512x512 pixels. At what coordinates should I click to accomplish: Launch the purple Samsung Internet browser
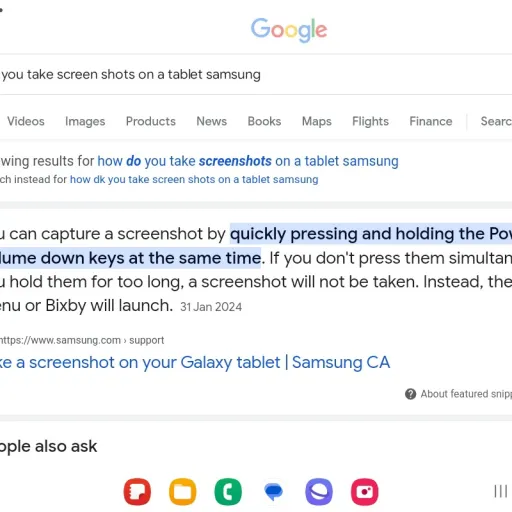coord(319,492)
